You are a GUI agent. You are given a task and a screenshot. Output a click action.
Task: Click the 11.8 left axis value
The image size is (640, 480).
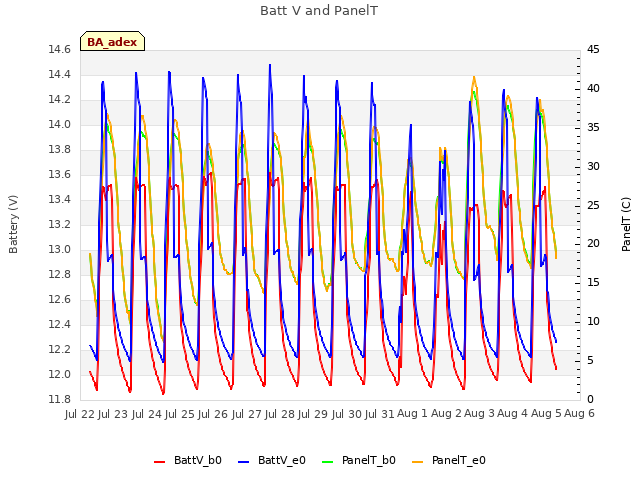[x=60, y=400]
